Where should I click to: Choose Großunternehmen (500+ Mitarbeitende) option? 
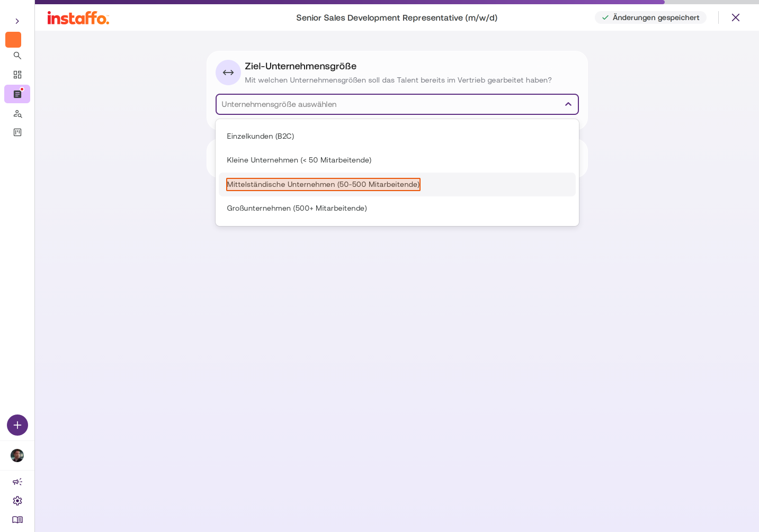coord(397,208)
